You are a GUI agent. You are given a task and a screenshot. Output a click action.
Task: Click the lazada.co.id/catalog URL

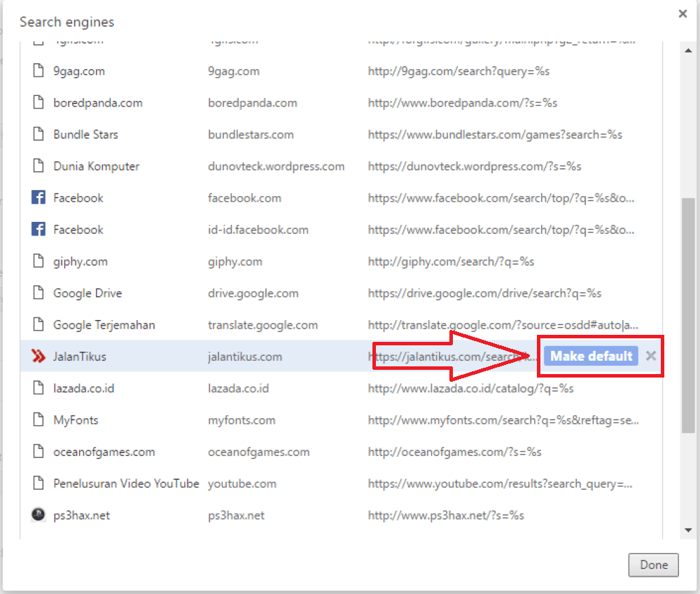(470, 389)
